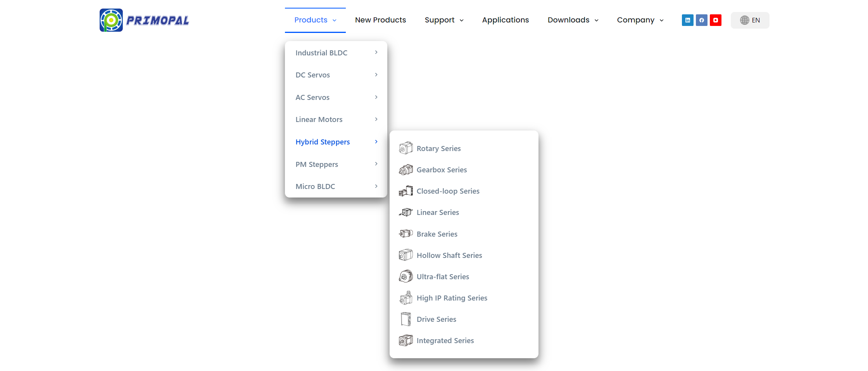
Task: Select the Rotary Series motor icon
Action: 406,148
